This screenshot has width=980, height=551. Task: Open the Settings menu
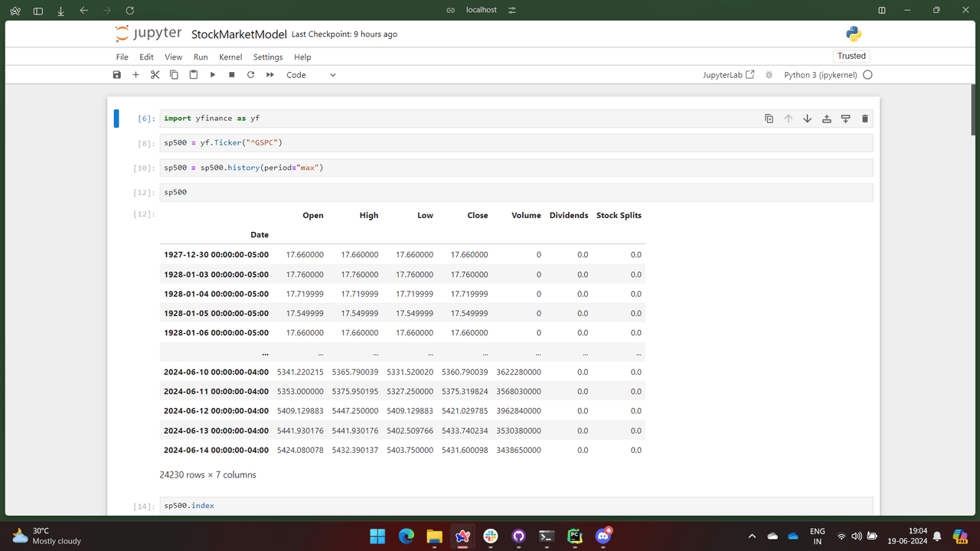(268, 57)
